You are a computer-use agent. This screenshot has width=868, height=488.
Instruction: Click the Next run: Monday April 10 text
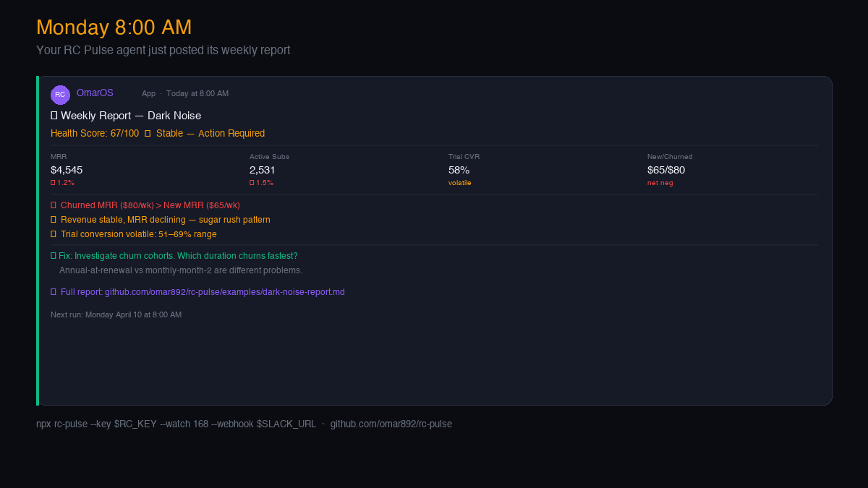coord(116,314)
